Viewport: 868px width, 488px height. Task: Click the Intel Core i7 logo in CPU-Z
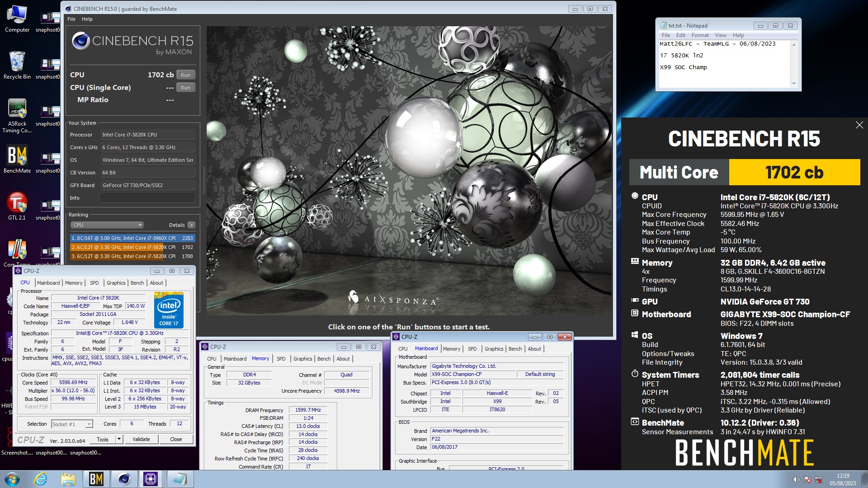tap(169, 310)
